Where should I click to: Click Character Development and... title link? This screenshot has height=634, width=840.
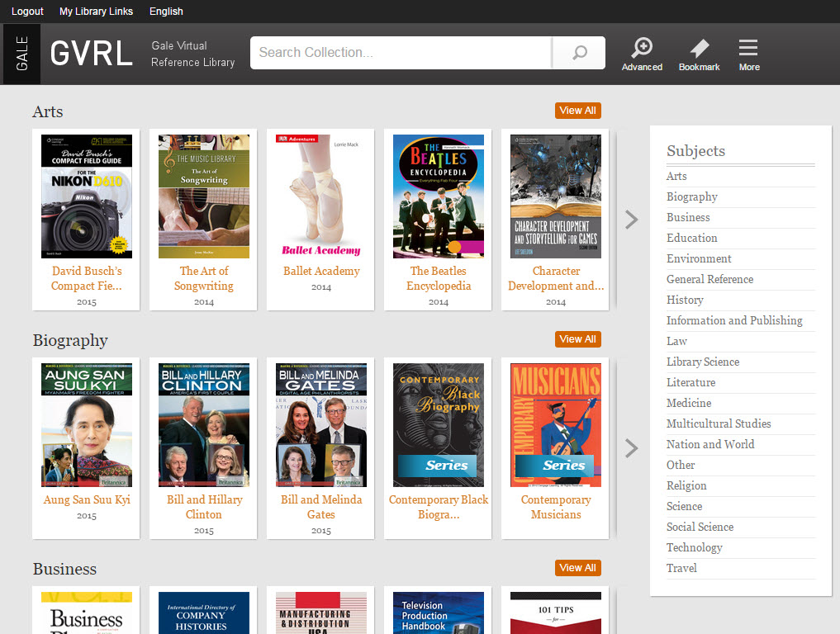(556, 278)
